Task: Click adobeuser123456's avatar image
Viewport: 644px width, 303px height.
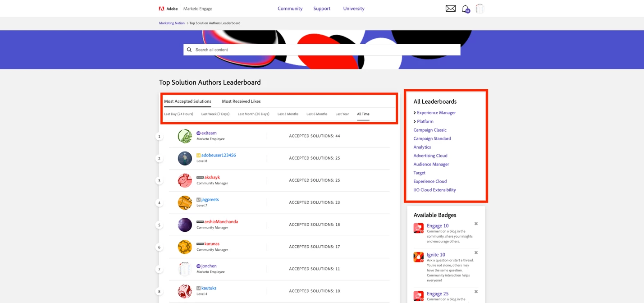Action: (185, 158)
